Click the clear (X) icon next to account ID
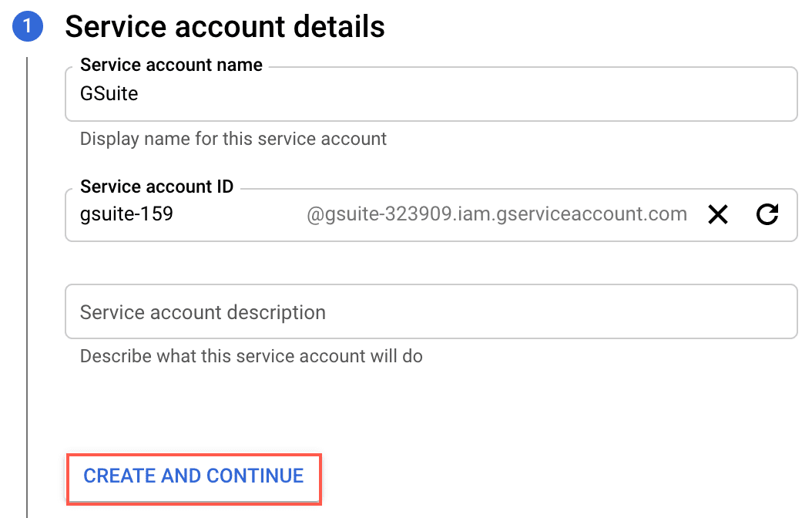The width and height of the screenshot is (812, 518). click(717, 214)
